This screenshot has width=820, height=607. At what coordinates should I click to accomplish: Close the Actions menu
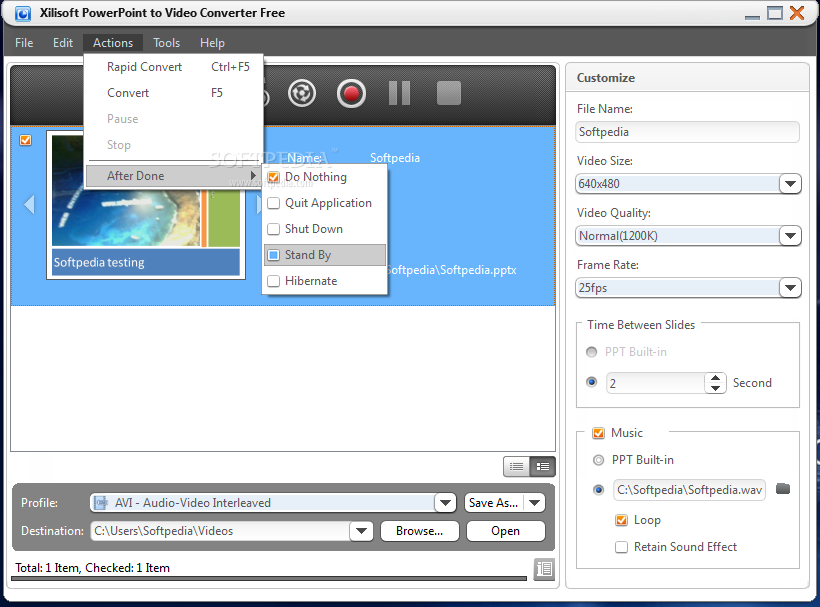click(113, 43)
